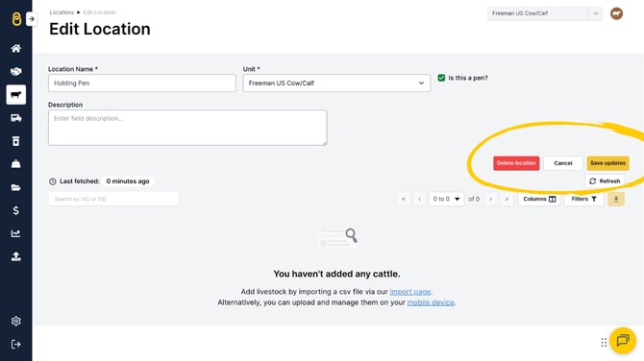Viewport: 644px width, 361px height.
Task: Go to Home dashboard icon
Action: click(x=16, y=48)
